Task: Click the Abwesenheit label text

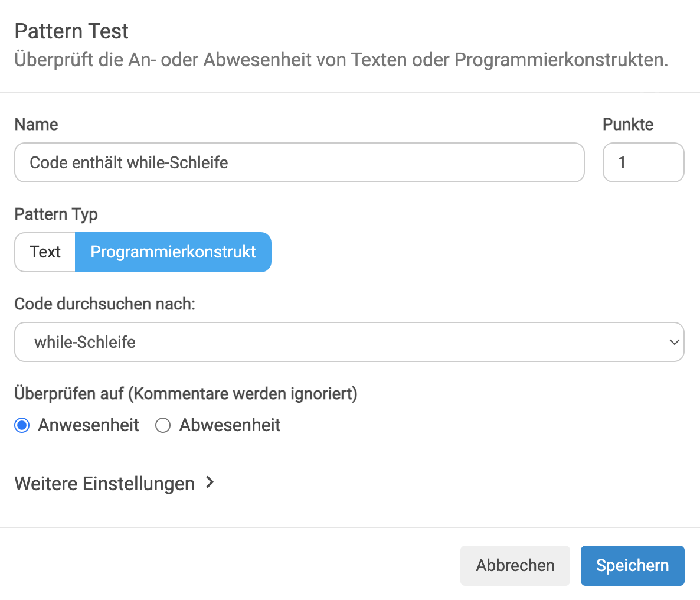Action: click(x=230, y=425)
